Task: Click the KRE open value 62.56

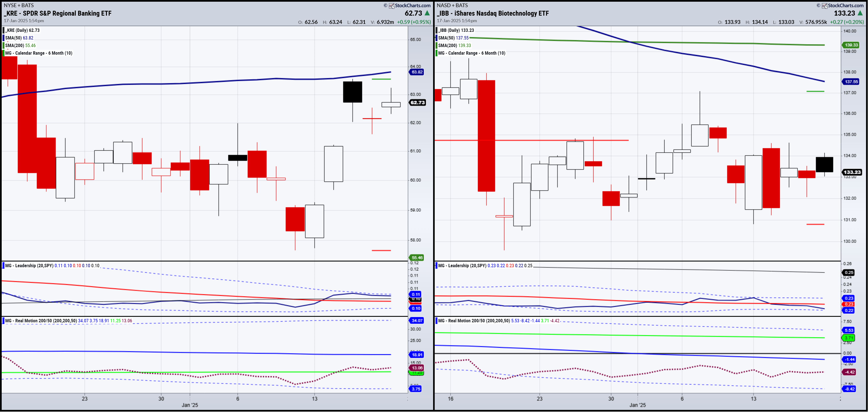Action: click(311, 22)
